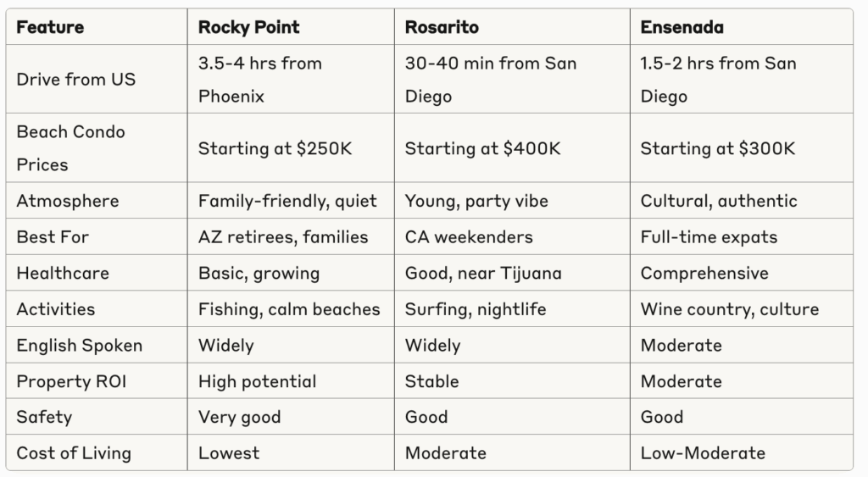Click the Drive from US row label

point(75,80)
